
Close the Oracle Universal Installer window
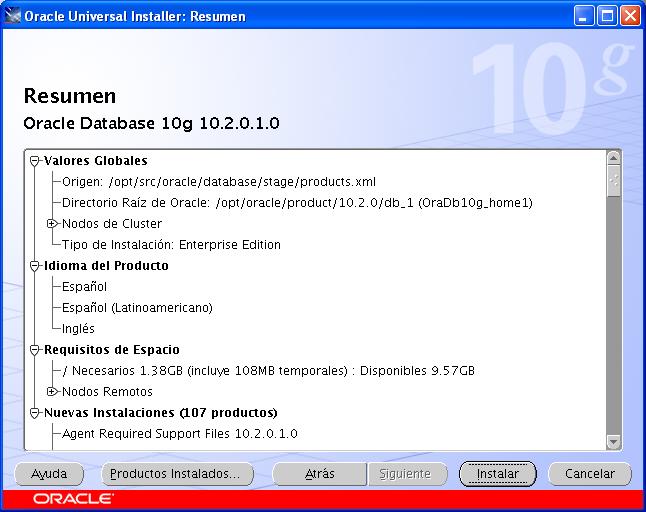pyautogui.click(x=630, y=16)
